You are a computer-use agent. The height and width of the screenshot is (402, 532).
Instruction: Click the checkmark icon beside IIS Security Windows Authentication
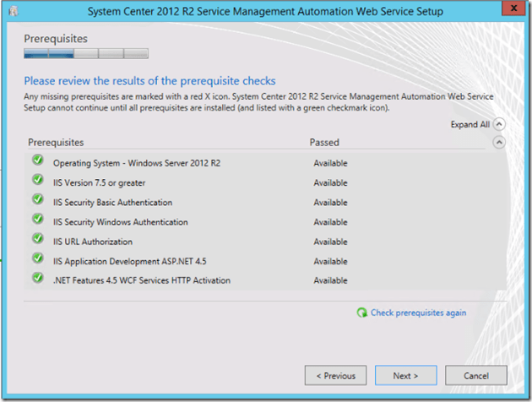(37, 219)
